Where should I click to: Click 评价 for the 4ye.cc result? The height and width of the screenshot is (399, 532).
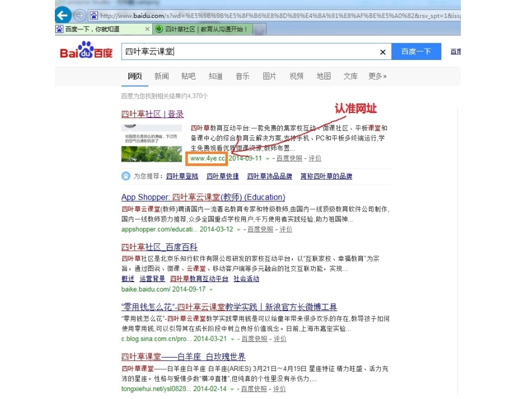(x=315, y=158)
